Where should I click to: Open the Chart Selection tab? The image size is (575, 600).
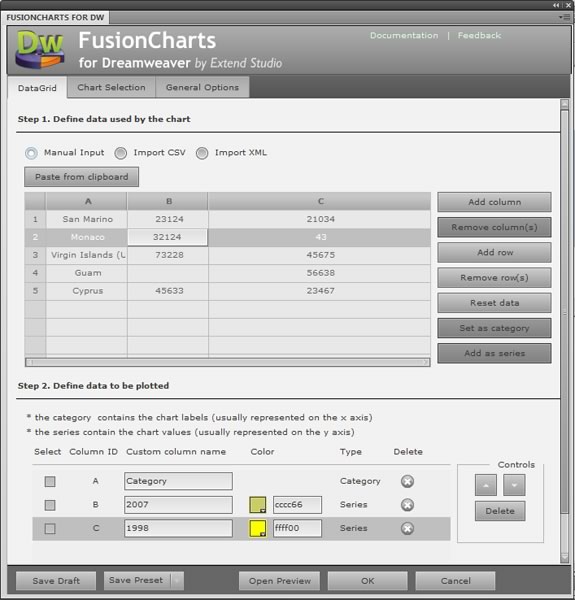[x=111, y=87]
